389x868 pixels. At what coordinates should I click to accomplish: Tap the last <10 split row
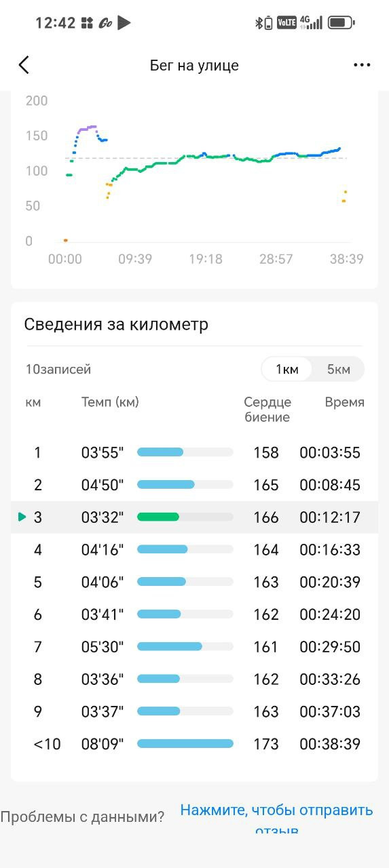pyautogui.click(x=194, y=744)
